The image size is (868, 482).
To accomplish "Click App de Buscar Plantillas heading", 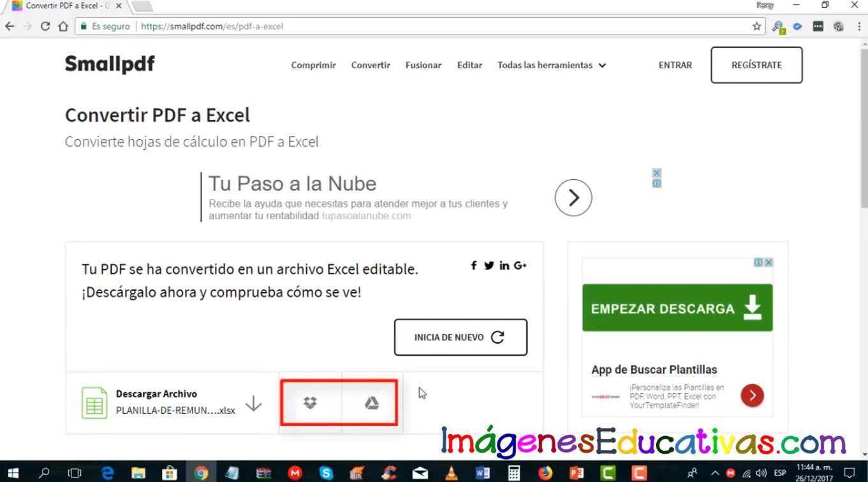I will pos(654,370).
